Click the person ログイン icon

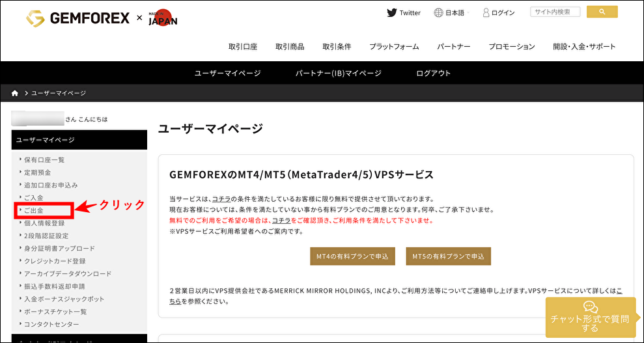486,13
